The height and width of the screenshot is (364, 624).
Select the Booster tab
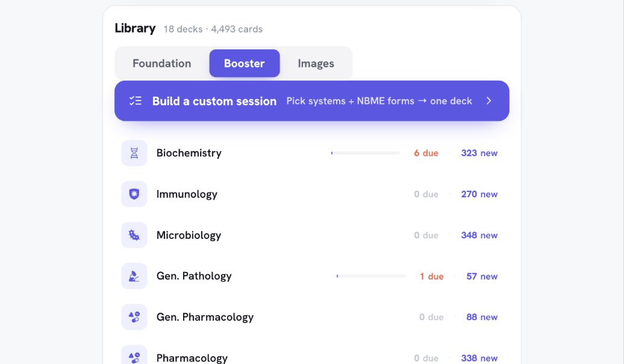point(245,64)
